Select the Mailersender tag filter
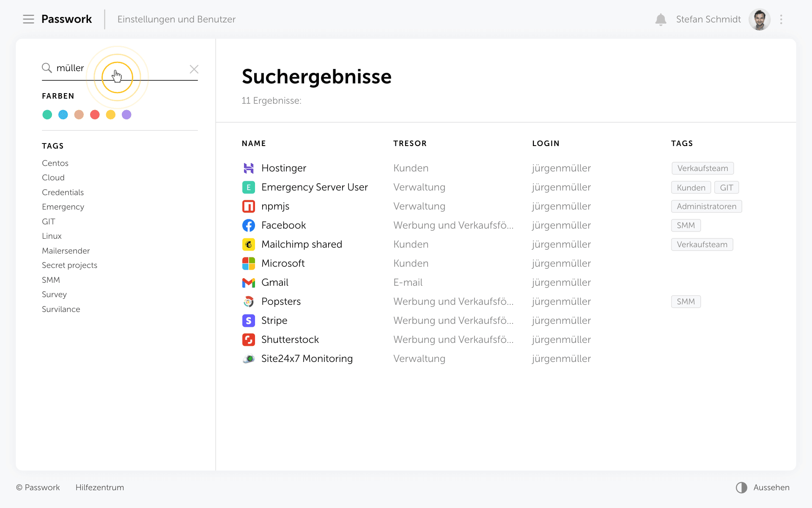The width and height of the screenshot is (812, 508). (x=66, y=251)
